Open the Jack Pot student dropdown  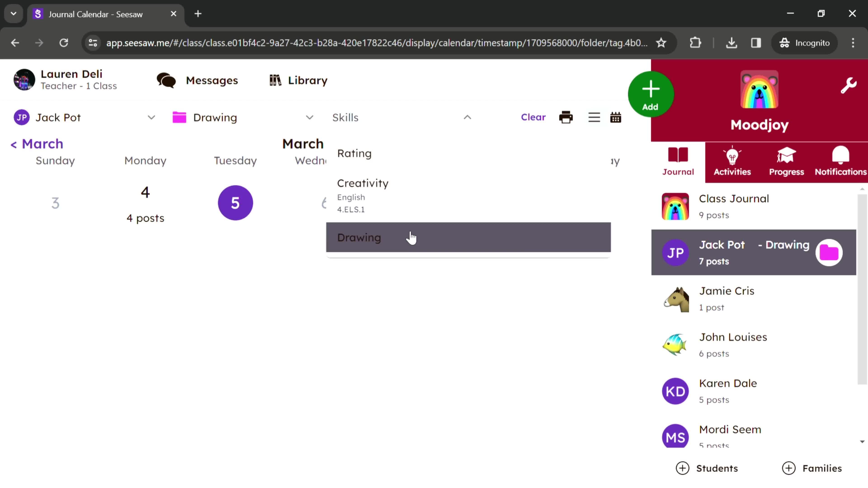pos(150,117)
